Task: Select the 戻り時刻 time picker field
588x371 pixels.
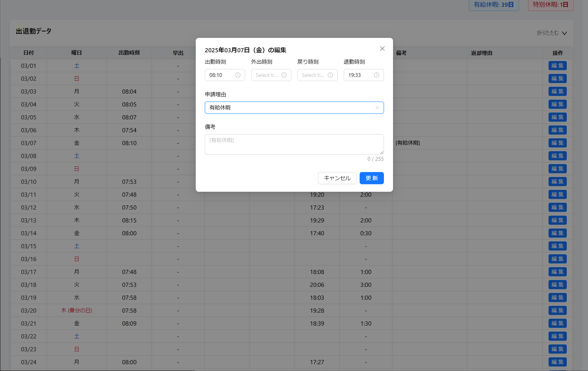Action: [313, 75]
